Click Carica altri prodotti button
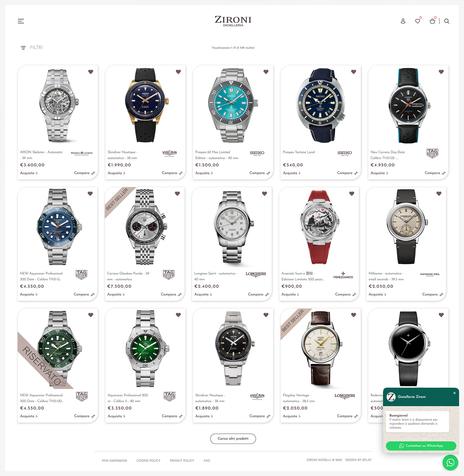 pyautogui.click(x=233, y=439)
